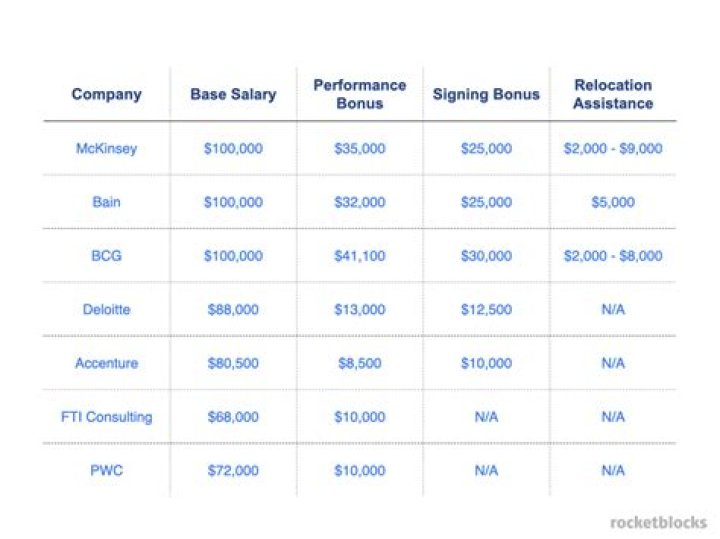
Task: Select Deloitte in the Company column
Action: pyautogui.click(x=106, y=310)
